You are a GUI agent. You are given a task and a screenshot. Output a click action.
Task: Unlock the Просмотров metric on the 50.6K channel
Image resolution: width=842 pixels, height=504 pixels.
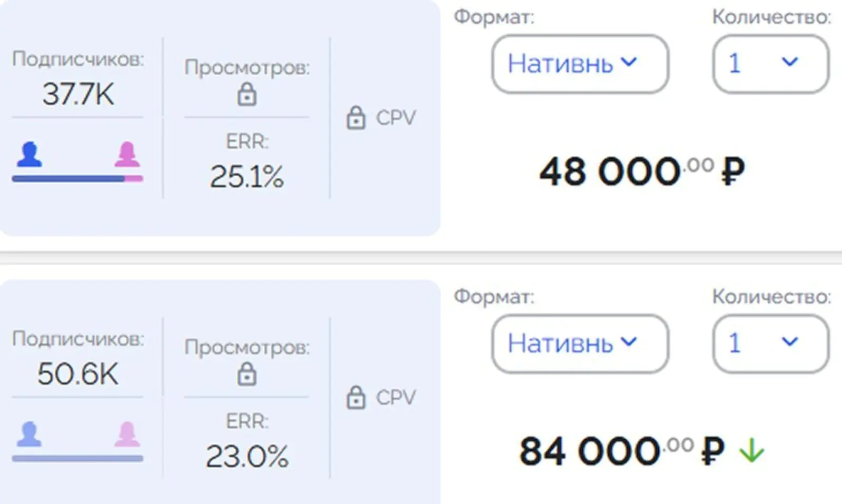click(x=246, y=375)
